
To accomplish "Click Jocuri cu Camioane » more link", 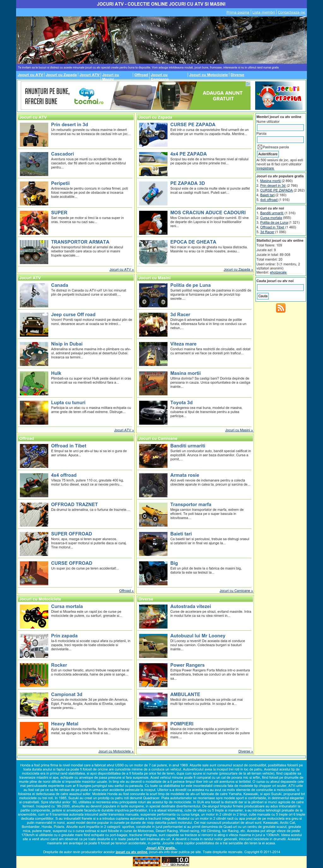I will pos(236,591).
